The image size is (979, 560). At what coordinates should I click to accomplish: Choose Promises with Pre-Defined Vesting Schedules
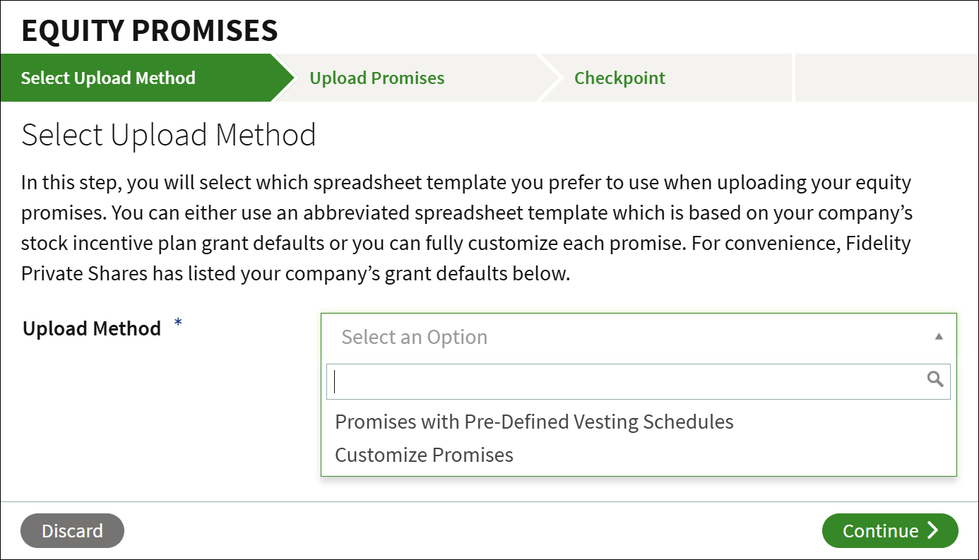[534, 422]
